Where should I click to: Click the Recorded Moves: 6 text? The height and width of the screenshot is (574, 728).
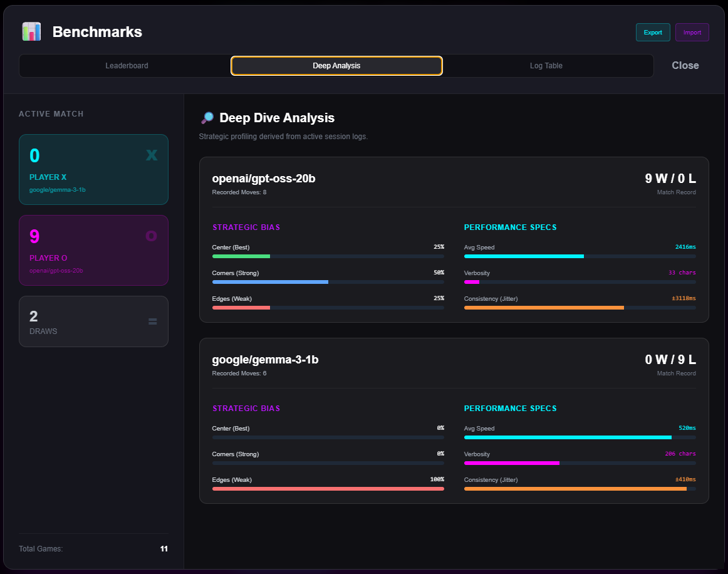coord(239,373)
